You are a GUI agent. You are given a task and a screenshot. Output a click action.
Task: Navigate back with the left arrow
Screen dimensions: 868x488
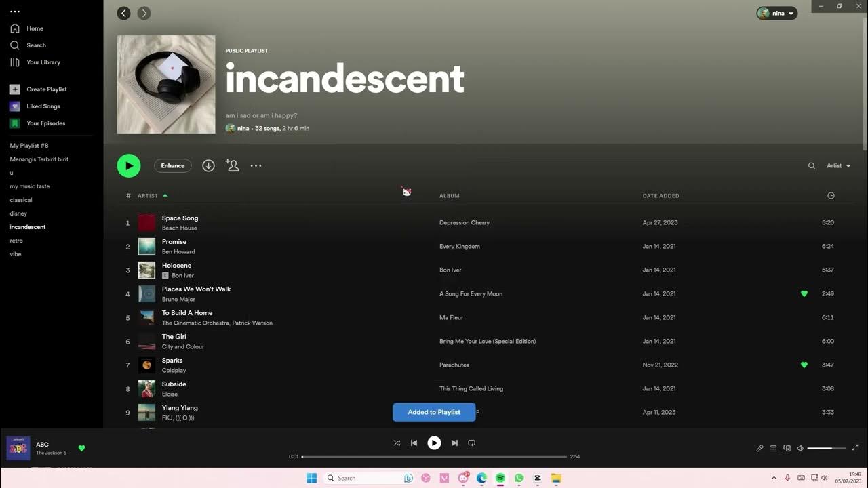click(x=123, y=13)
